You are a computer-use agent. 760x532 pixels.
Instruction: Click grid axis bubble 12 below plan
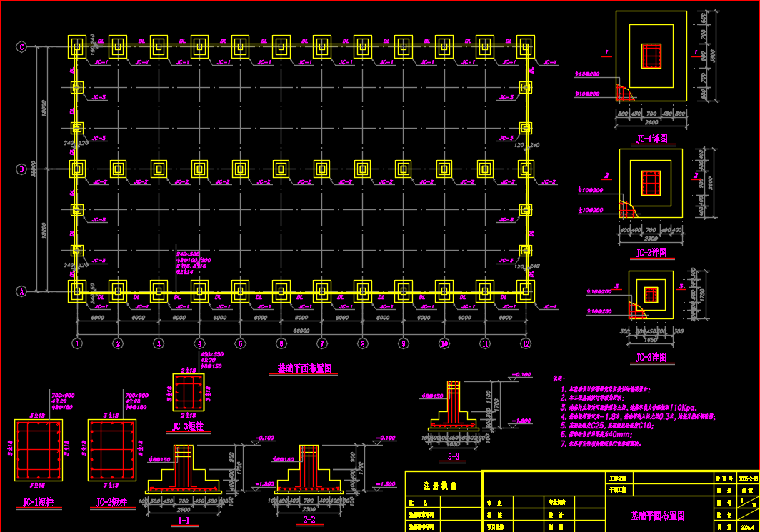pyautogui.click(x=526, y=343)
